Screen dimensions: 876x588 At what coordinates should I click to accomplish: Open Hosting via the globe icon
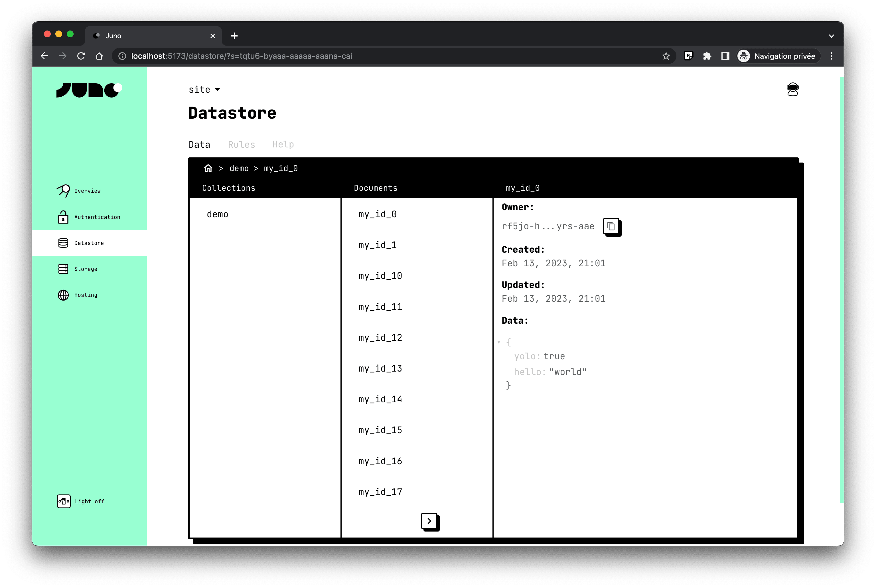click(x=63, y=295)
